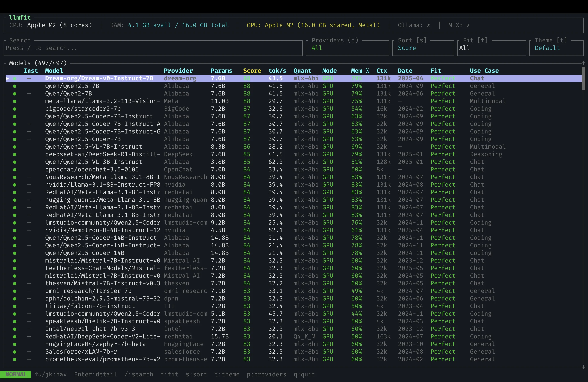Image resolution: width=588 pixels, height=382 pixels.
Task: Select the nvidia/Nemotron-H-4B-Instruct-12 row
Action: (x=294, y=230)
